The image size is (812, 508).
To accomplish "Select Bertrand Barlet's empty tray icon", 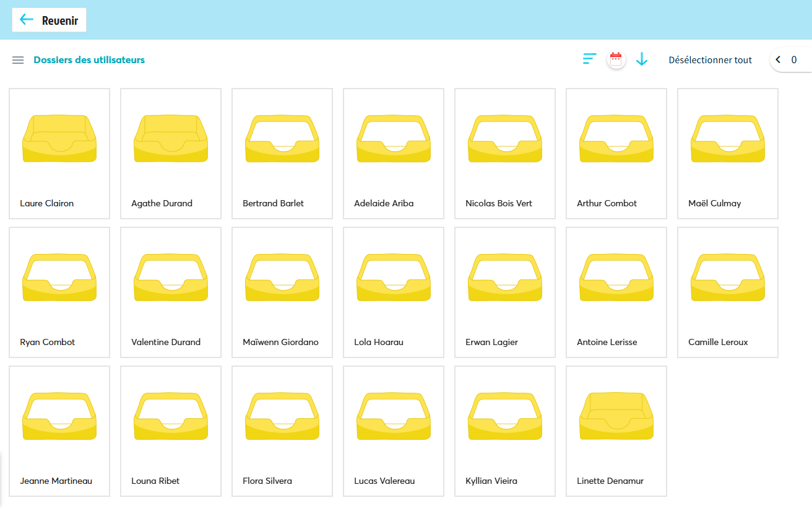I will (x=282, y=139).
